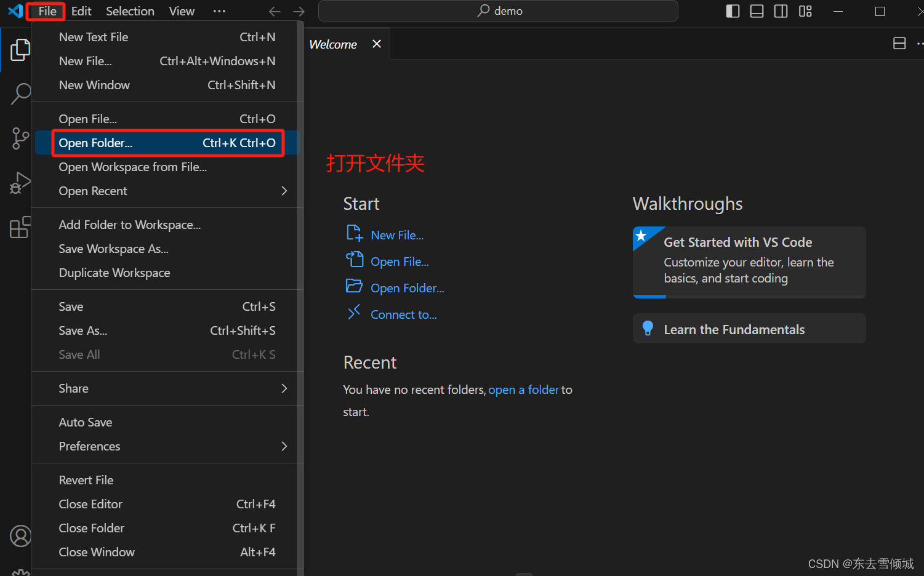
Task: Open the overflow menu ellipsis in menu bar
Action: click(x=219, y=11)
